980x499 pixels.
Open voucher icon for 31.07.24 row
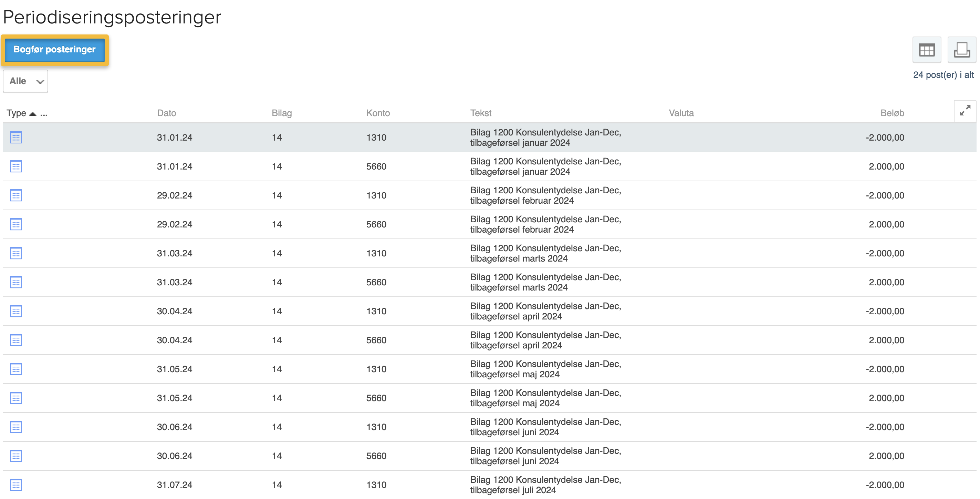16,485
